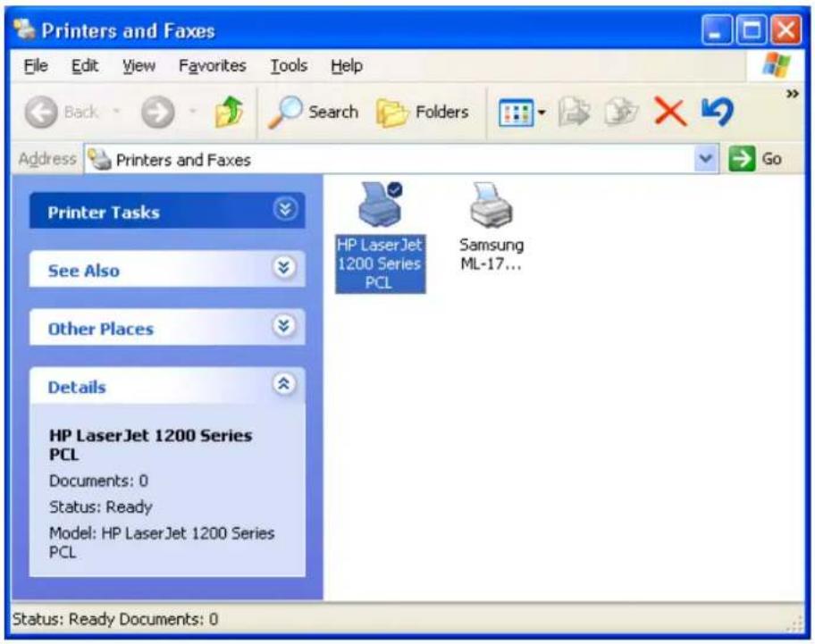
Task: Collapse the Details panel
Action: click(285, 386)
